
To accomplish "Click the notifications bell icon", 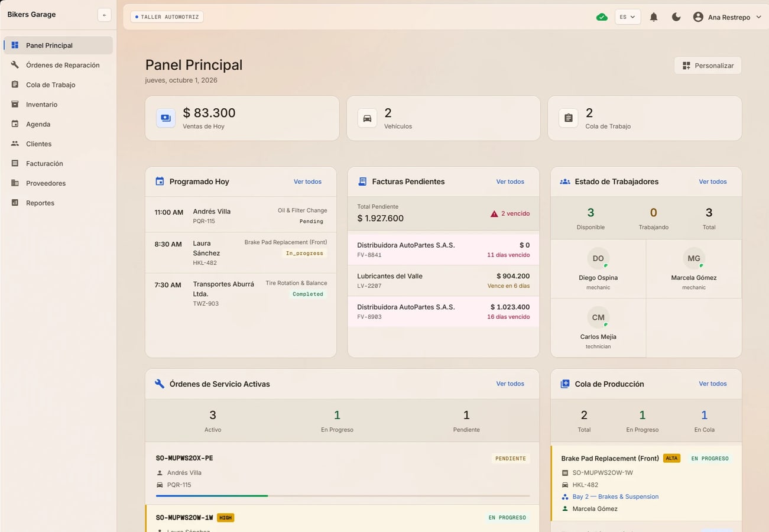I will tap(654, 17).
